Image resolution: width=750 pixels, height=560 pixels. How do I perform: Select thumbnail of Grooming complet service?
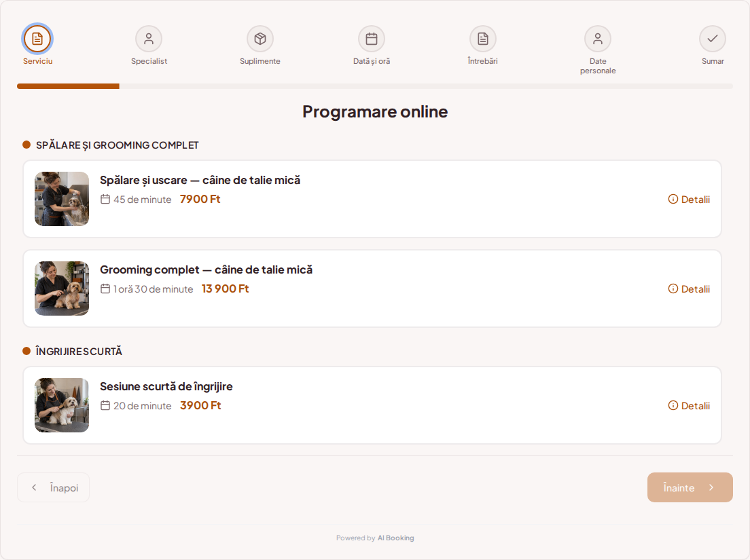point(62,288)
